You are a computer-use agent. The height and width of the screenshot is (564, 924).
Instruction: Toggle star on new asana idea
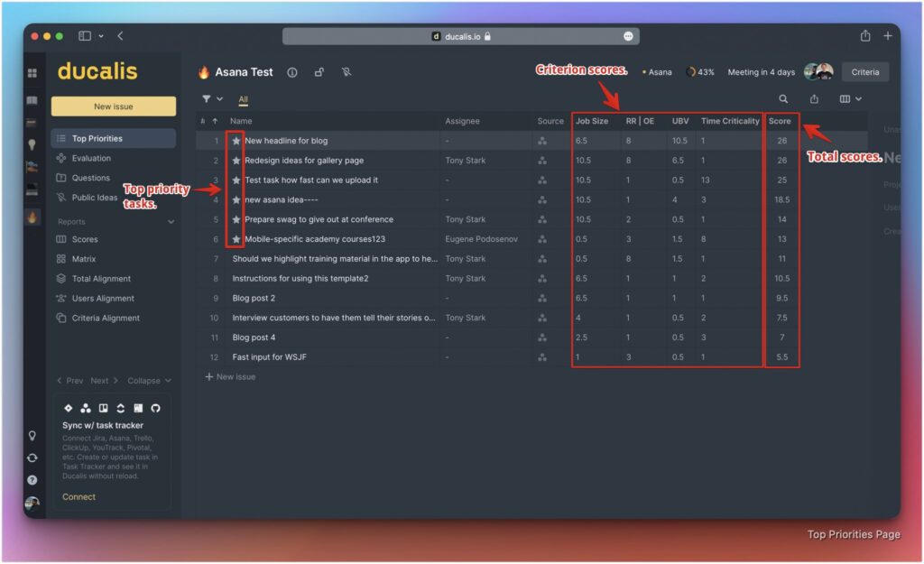(236, 199)
